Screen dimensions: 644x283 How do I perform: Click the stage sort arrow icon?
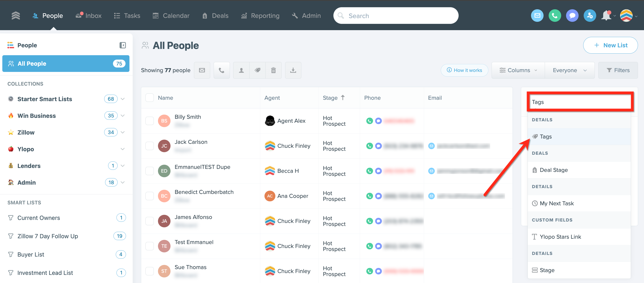[x=343, y=97]
